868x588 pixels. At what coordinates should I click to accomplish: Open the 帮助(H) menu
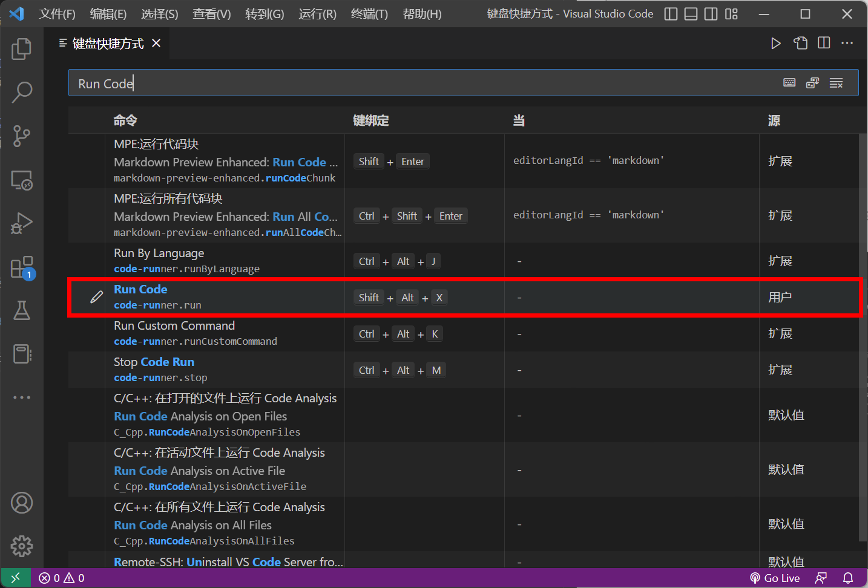point(422,14)
